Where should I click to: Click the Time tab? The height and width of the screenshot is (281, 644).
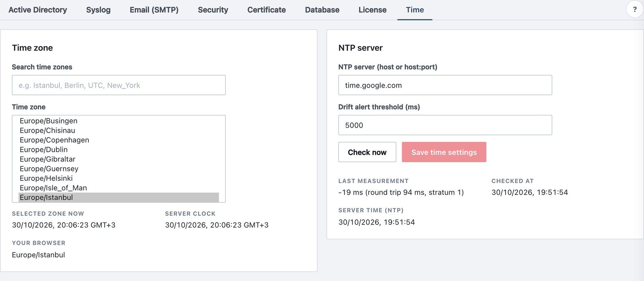point(415,10)
